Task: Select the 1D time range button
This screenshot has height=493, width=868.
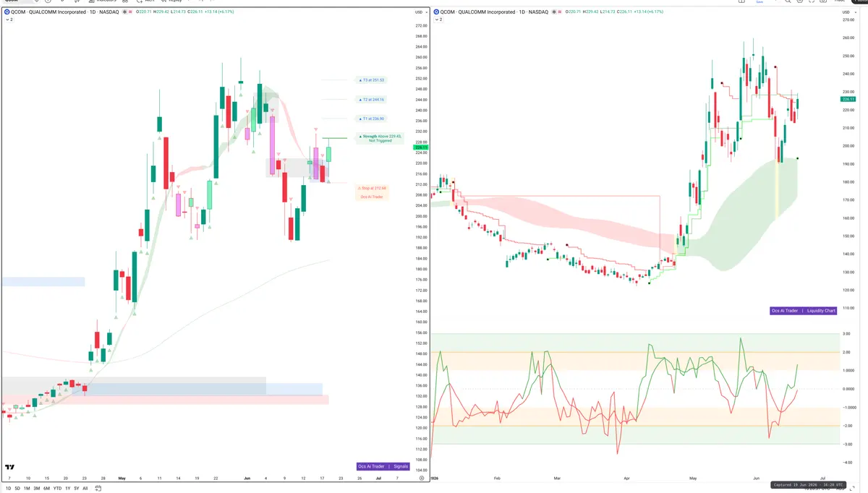Action: tap(8, 489)
